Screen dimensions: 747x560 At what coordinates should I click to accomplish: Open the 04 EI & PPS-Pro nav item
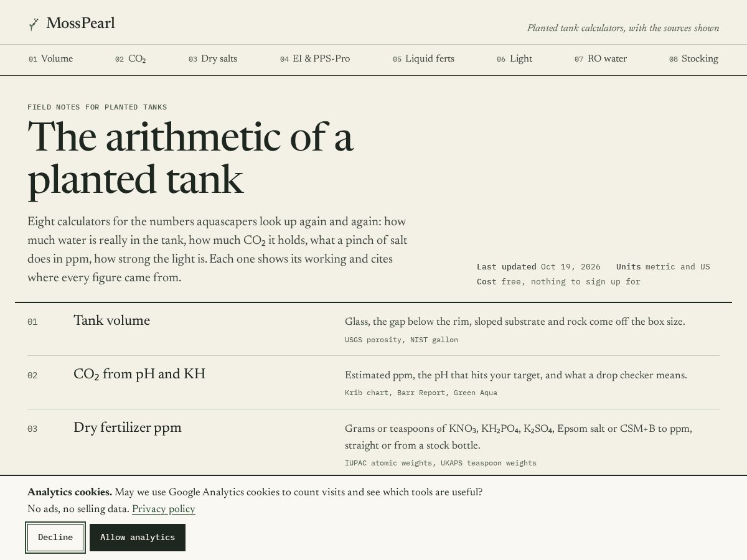pos(315,59)
